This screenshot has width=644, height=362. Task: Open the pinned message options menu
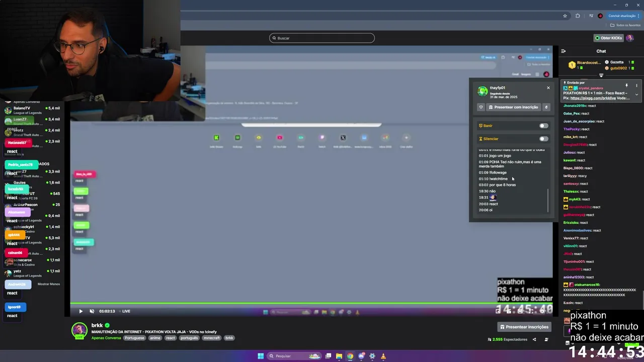pyautogui.click(x=636, y=85)
